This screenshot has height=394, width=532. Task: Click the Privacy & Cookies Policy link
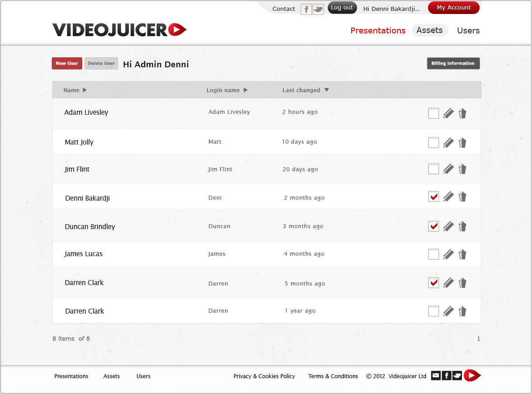264,376
